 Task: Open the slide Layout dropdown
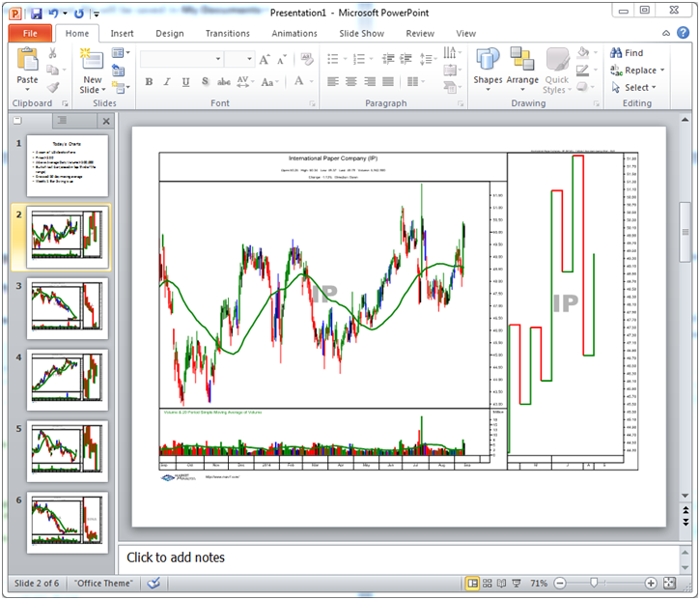[x=121, y=53]
